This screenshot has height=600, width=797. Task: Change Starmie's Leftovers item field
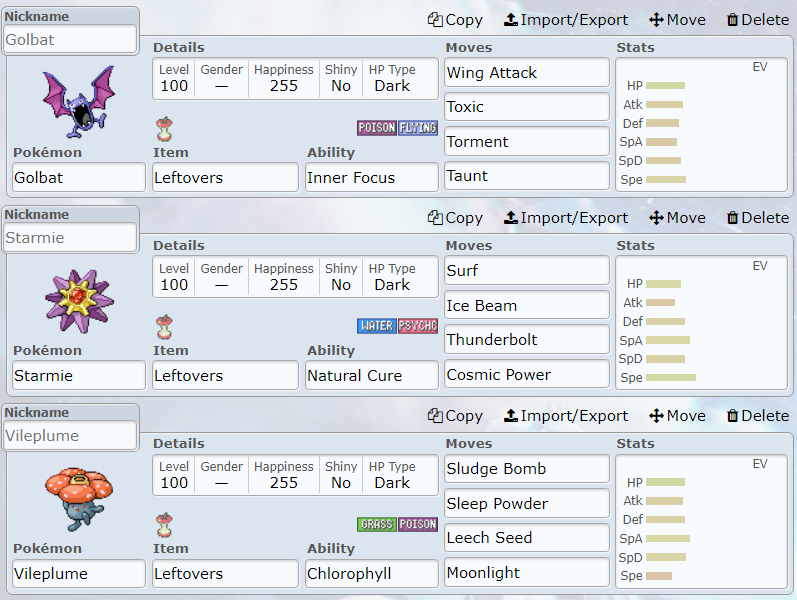pos(225,375)
